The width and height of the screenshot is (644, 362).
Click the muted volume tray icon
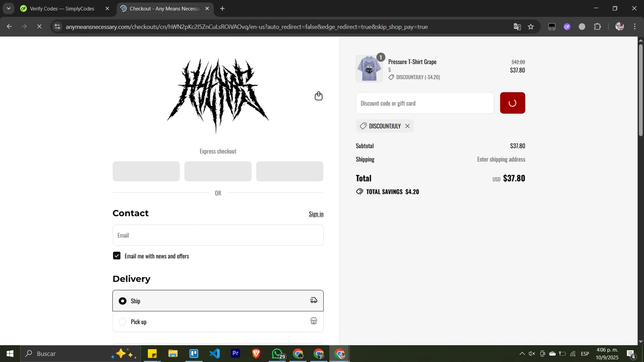click(x=532, y=354)
